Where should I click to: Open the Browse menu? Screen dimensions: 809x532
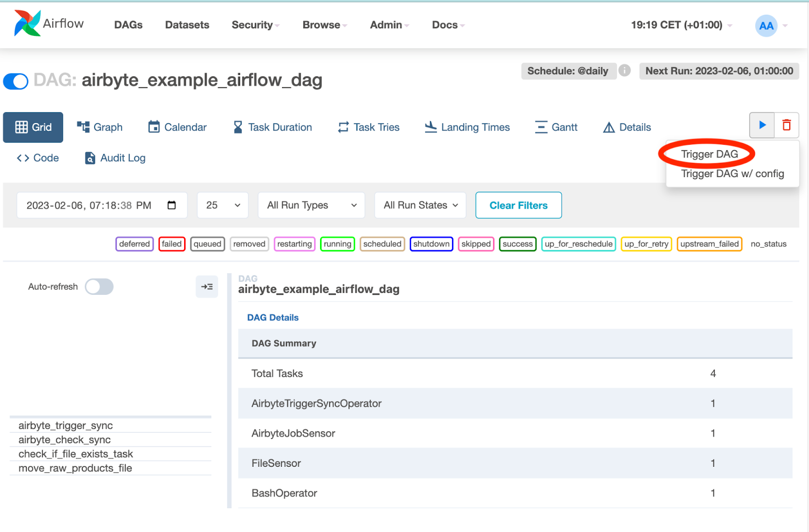324,25
